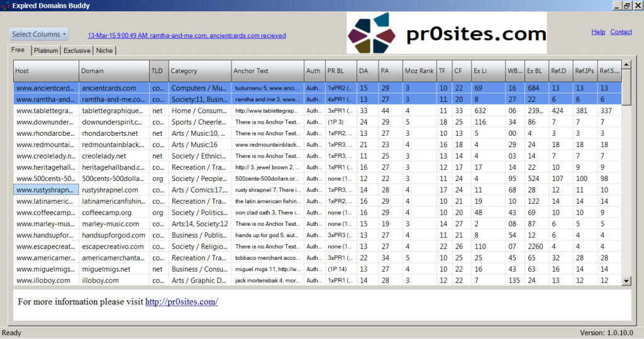Sort by the PR BL column header

[341, 70]
